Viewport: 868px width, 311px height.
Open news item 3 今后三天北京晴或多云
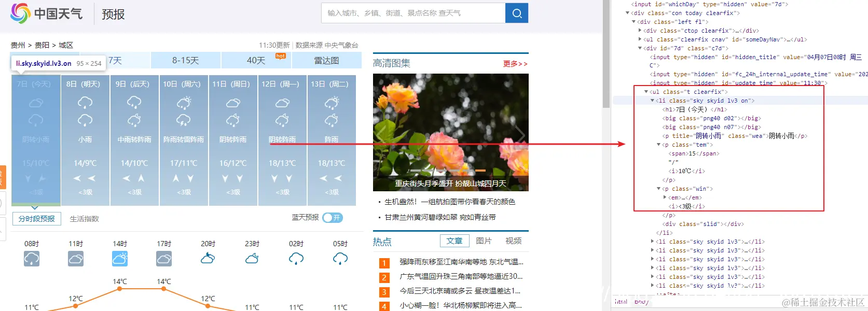pyautogui.click(x=460, y=291)
